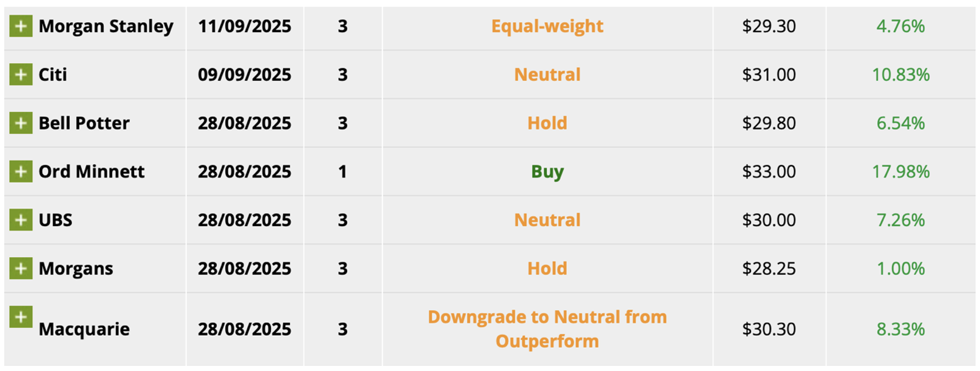Click the UBS broker name
Screen dimensions: 980x371
[55, 220]
